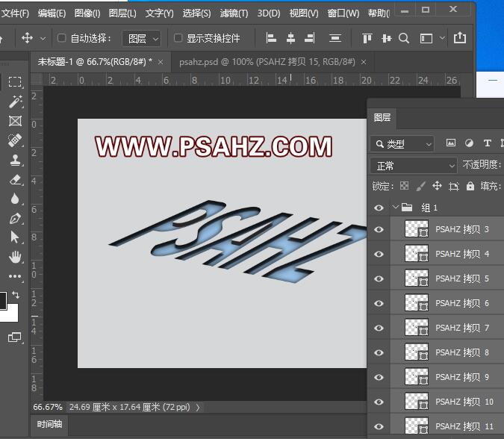Screen dimensions: 504x439
Task: Filter layers by pixel layer type
Action: coord(451,143)
